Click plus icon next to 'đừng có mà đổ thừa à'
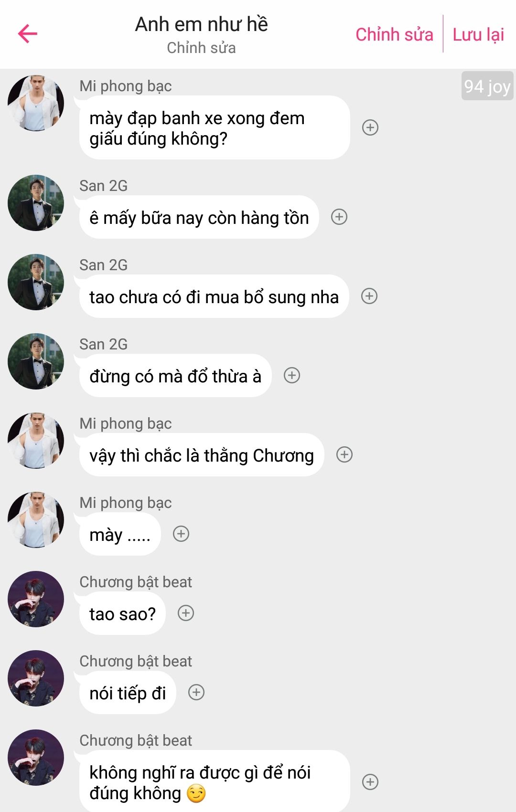The height and width of the screenshot is (812, 516). pos(292,375)
